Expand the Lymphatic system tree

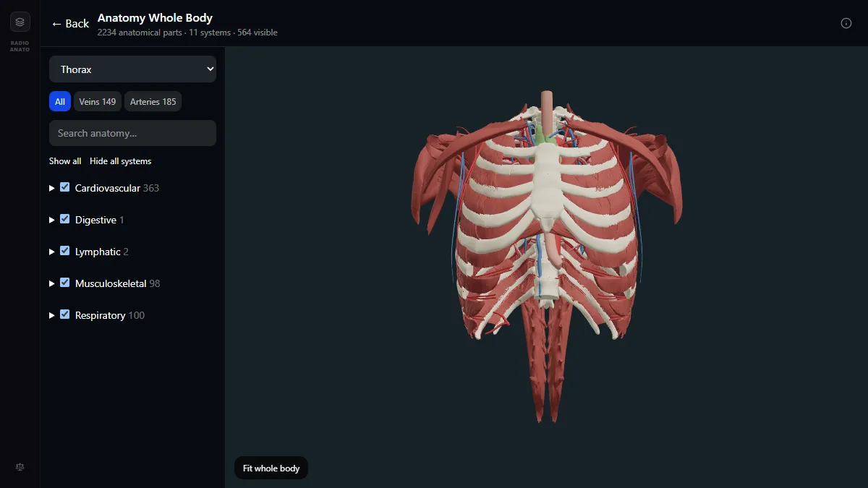[x=52, y=252]
